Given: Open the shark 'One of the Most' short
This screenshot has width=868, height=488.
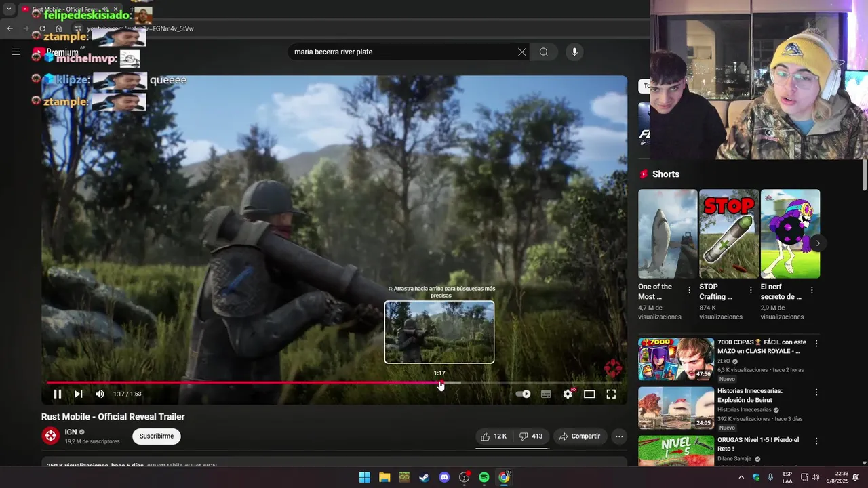Looking at the screenshot, I should pyautogui.click(x=667, y=234).
